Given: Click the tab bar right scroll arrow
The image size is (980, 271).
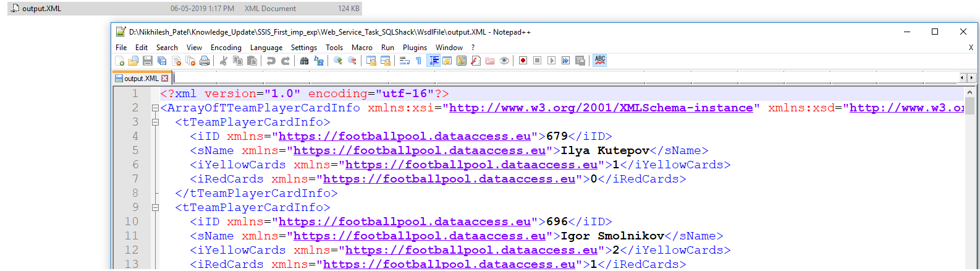Looking at the screenshot, I should (x=972, y=78).
